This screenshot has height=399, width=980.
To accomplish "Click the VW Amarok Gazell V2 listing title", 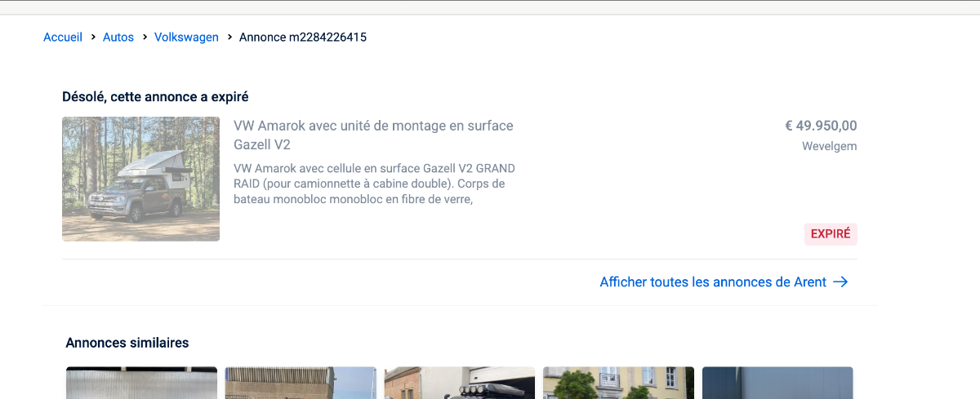I will tap(373, 135).
